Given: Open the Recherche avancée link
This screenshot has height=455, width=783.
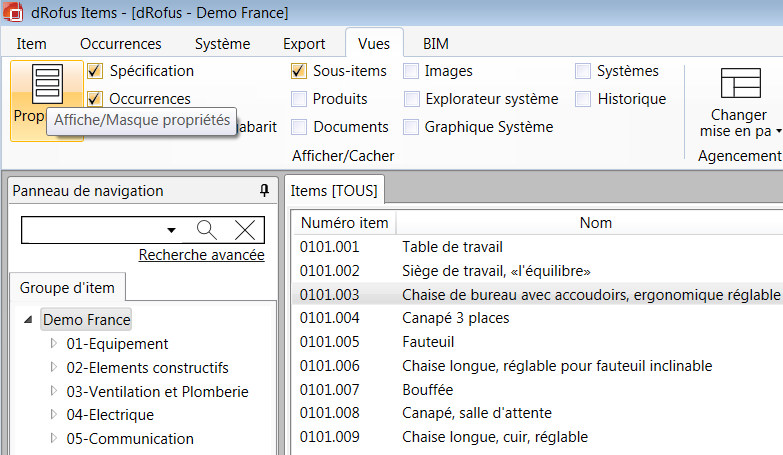Looking at the screenshot, I should pos(201,255).
